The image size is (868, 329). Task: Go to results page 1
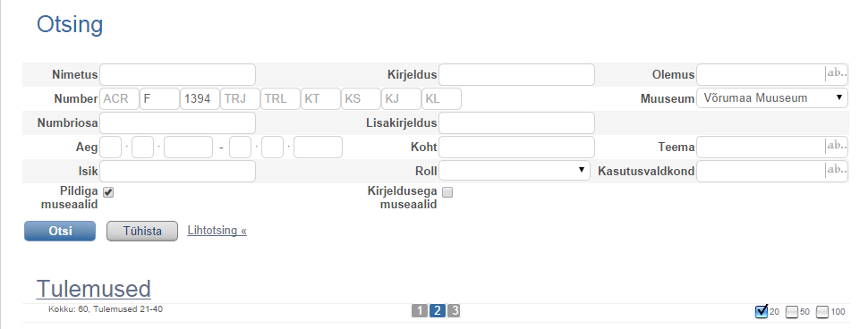click(x=420, y=311)
